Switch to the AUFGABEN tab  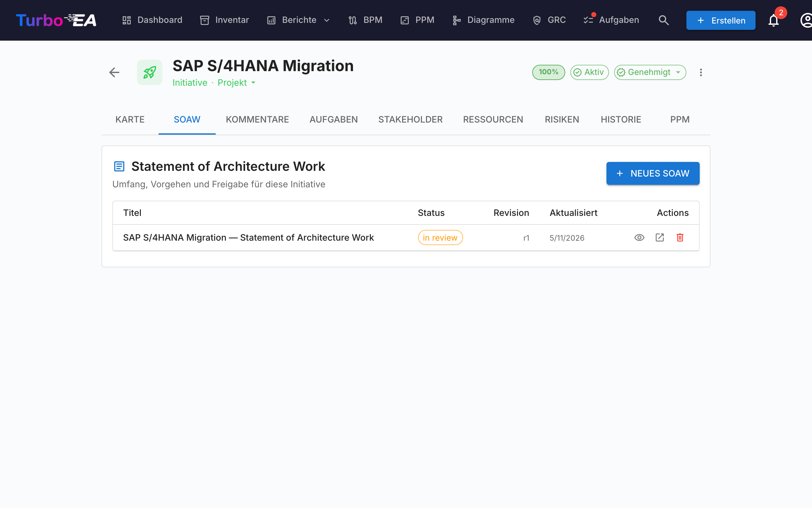pos(334,120)
